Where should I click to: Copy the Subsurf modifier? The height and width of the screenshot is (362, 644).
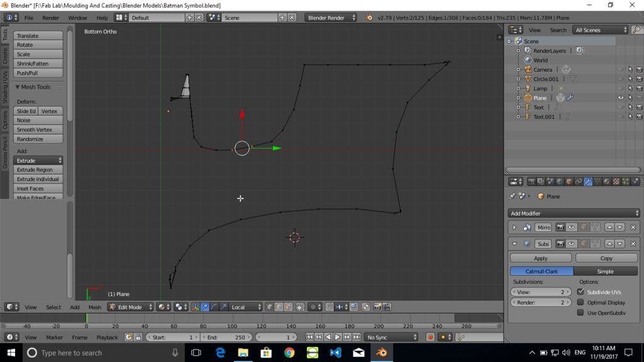(606, 258)
